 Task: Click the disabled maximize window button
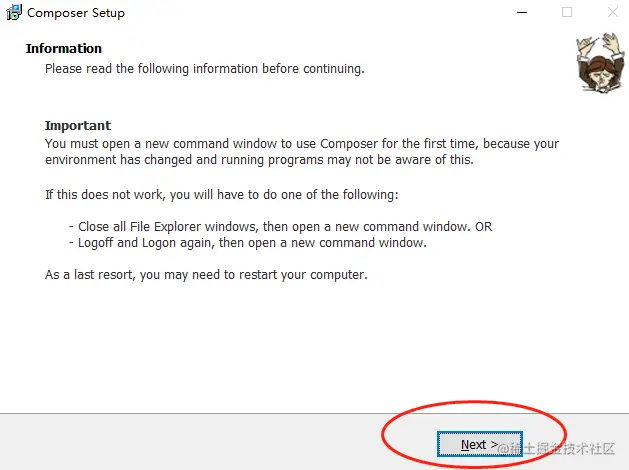567,13
